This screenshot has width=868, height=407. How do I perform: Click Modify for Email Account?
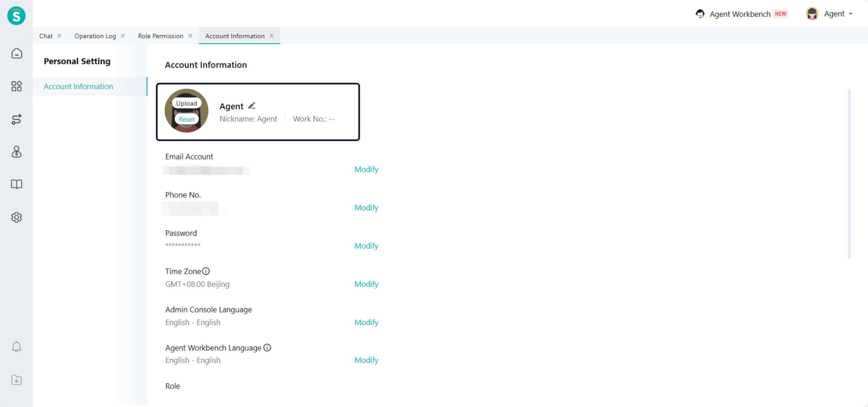pyautogui.click(x=366, y=169)
